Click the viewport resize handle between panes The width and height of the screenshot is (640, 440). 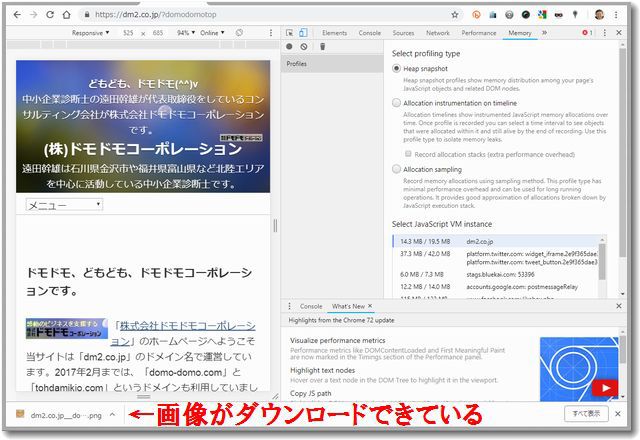tap(275, 225)
